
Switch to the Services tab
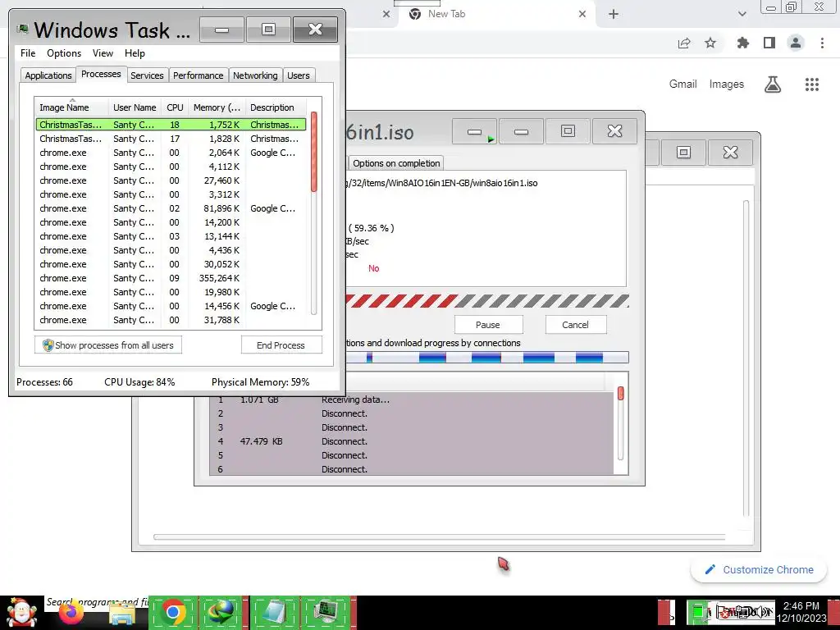coord(147,75)
